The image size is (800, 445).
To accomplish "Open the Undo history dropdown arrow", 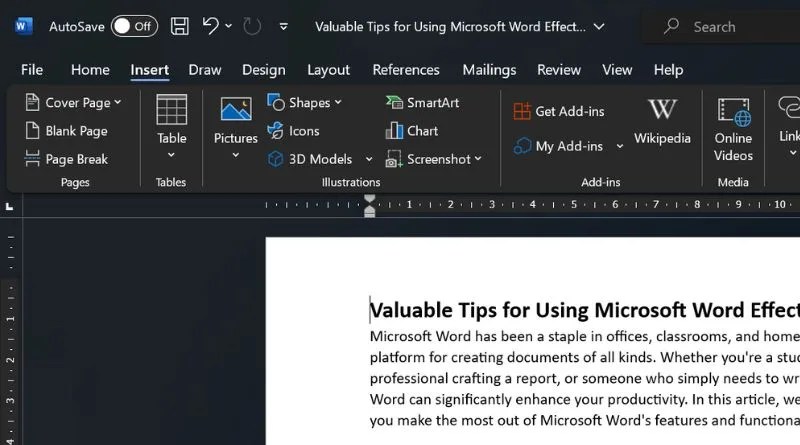I will click(x=229, y=26).
